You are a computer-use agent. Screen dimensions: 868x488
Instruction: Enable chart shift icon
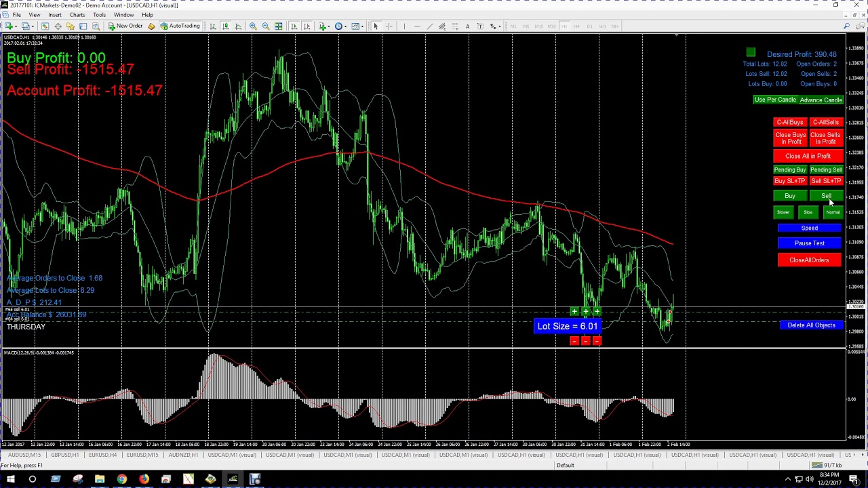[307, 26]
